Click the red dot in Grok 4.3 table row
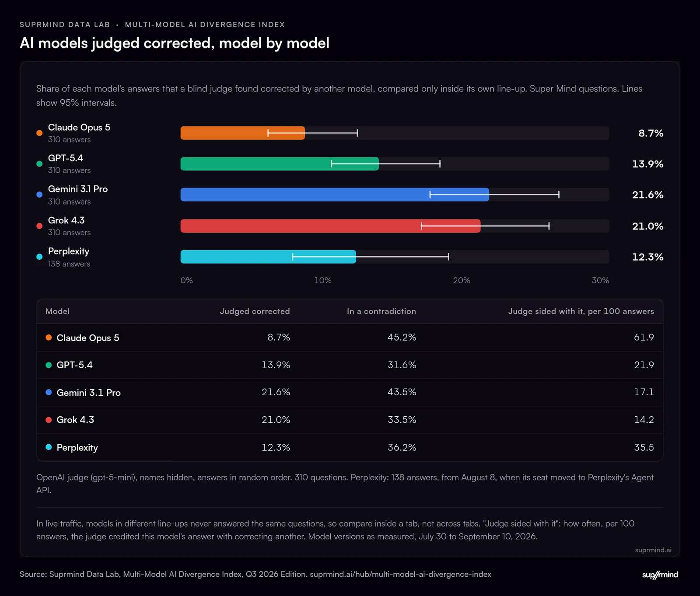This screenshot has height=596, width=700. (x=49, y=420)
